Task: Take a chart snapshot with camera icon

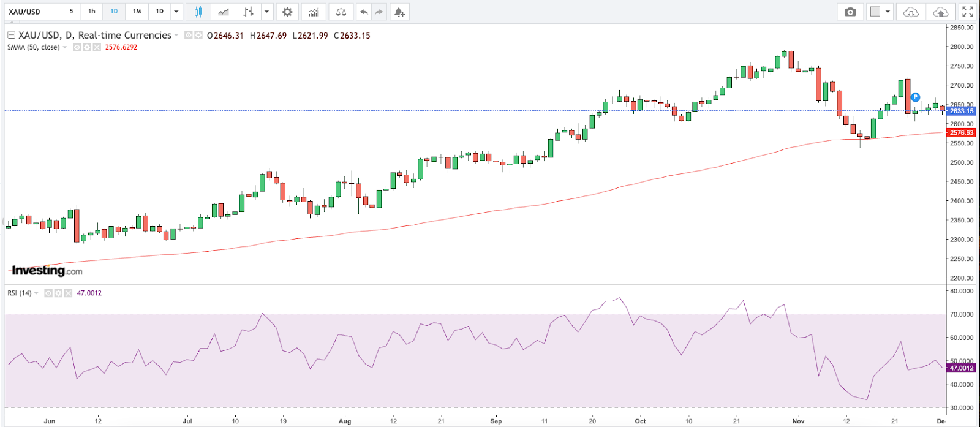Action: point(850,12)
